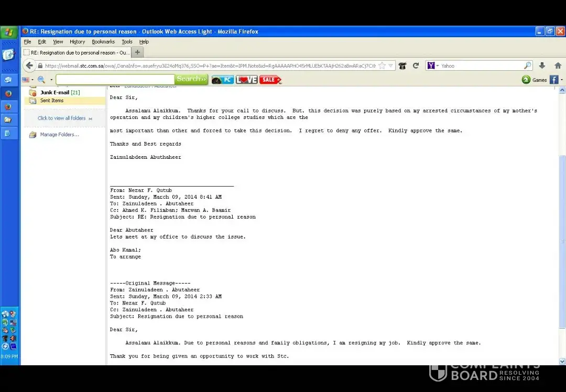Open the History menu
Viewport: 566px width, 392px height.
(x=77, y=42)
